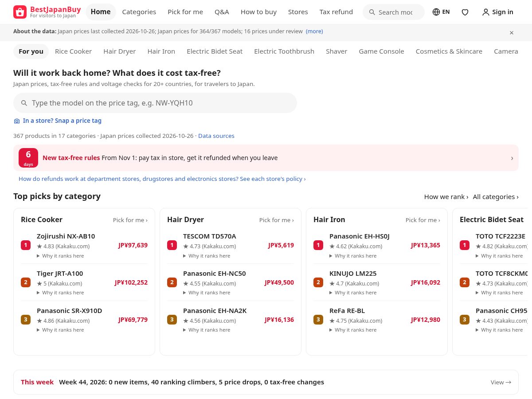The width and height of the screenshot is (532, 399).
Task: Open the TOTO TCF2223E product title
Action: point(501,236)
